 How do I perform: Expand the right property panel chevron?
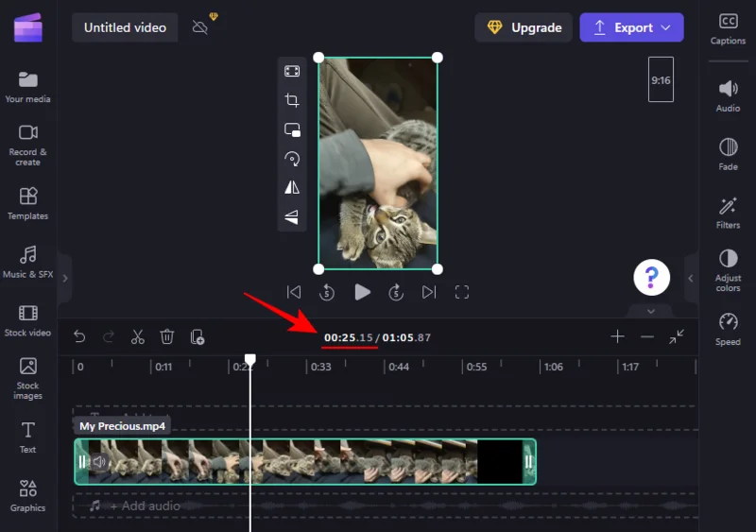pyautogui.click(x=691, y=279)
